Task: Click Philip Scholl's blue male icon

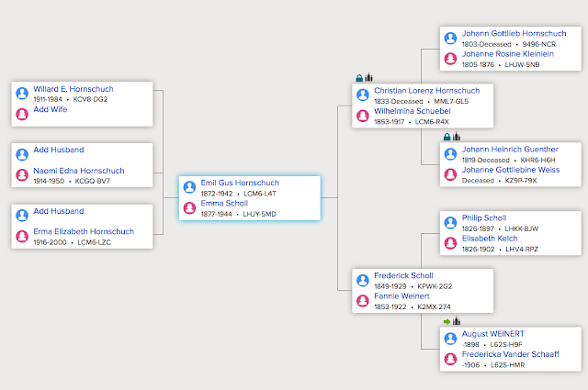Action: pyautogui.click(x=450, y=223)
